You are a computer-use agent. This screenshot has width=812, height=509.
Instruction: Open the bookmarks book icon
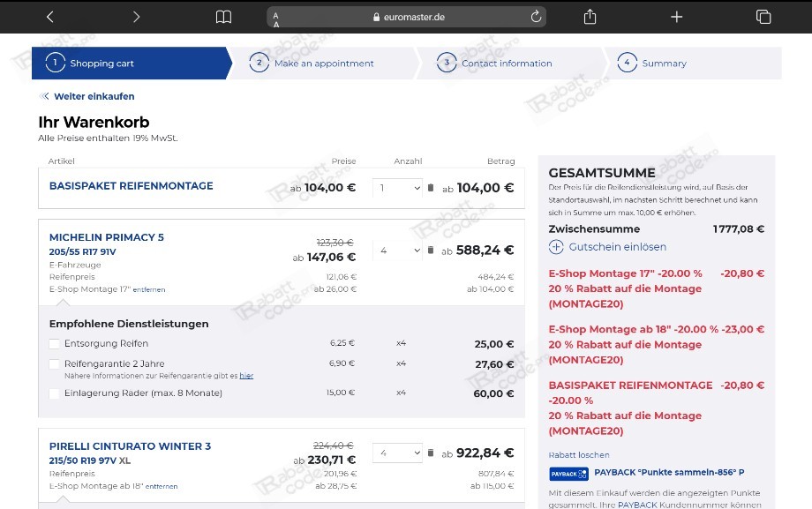[223, 17]
